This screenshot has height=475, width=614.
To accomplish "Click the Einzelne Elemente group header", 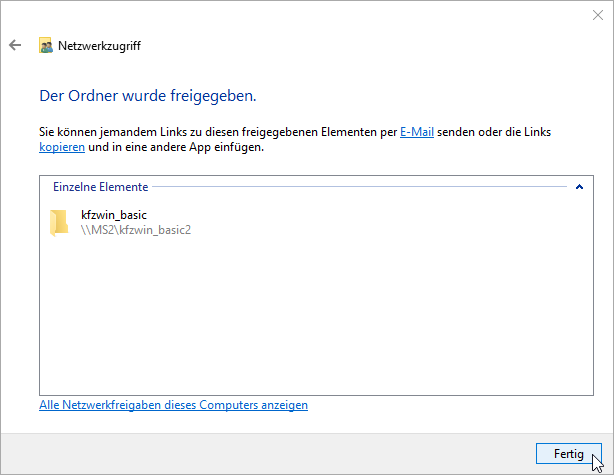I will coord(101,187).
